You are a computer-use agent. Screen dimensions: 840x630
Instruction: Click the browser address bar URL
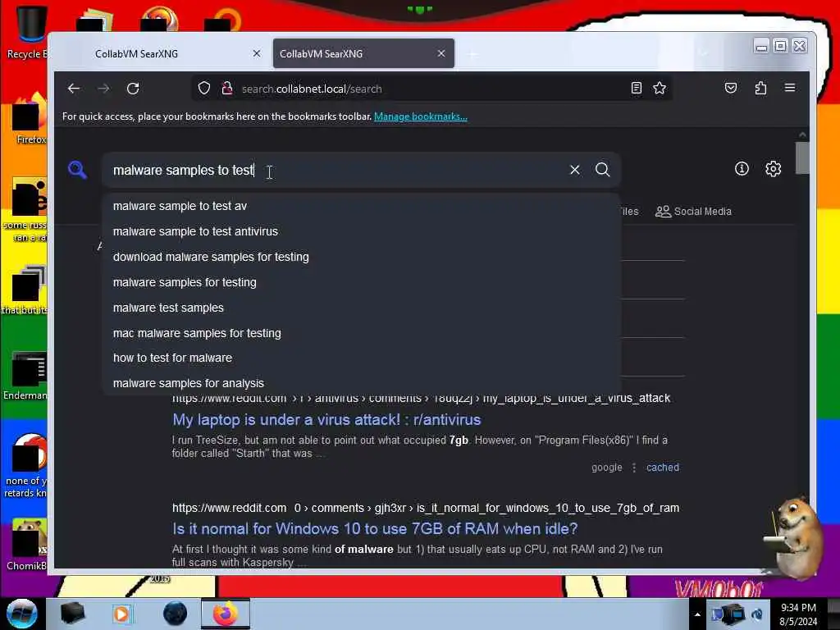pyautogui.click(x=312, y=89)
